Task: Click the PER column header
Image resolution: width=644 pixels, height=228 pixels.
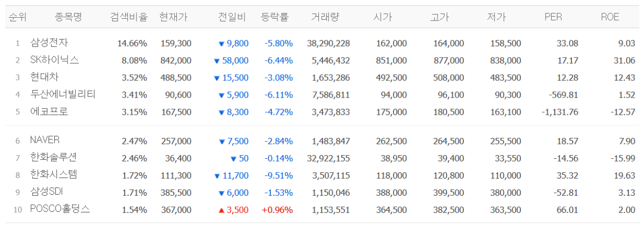Action: click(x=553, y=17)
